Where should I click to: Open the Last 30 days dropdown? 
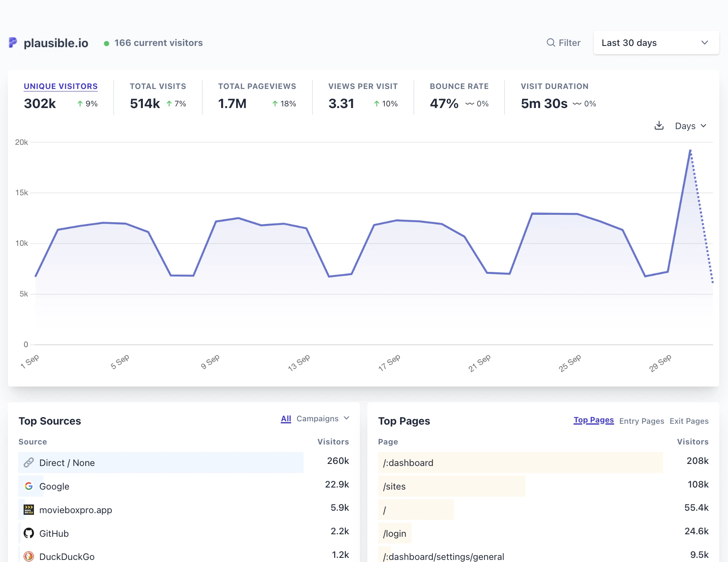(656, 43)
